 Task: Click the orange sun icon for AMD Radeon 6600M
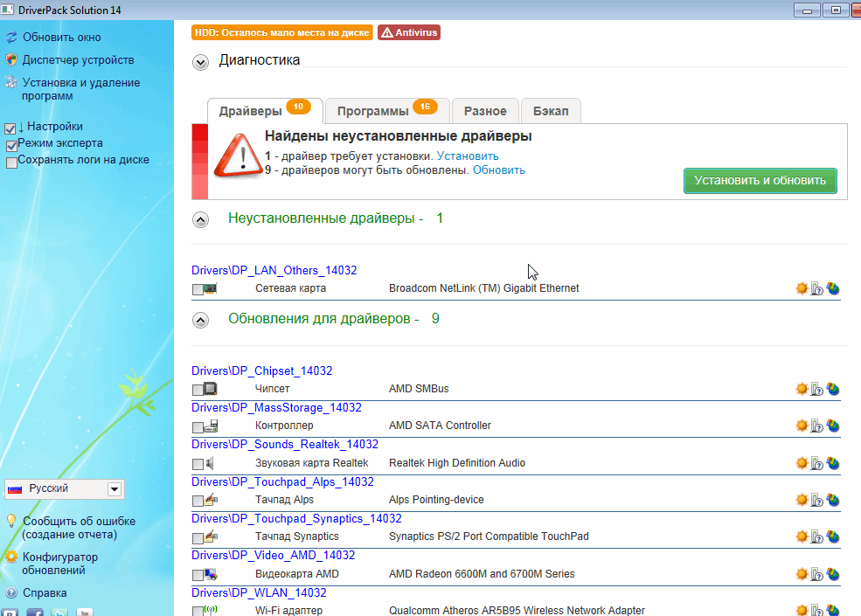point(802,574)
